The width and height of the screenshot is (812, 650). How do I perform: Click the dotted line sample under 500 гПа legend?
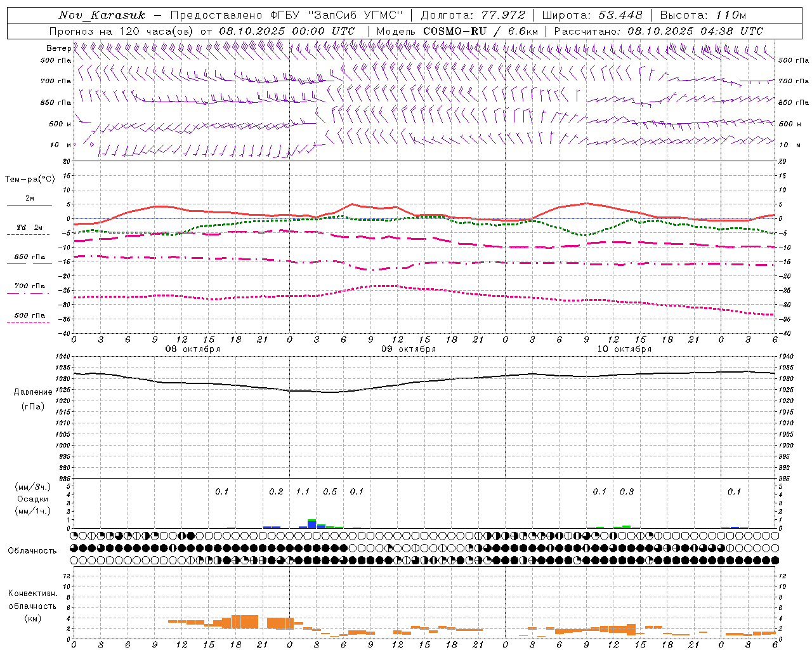[29, 322]
